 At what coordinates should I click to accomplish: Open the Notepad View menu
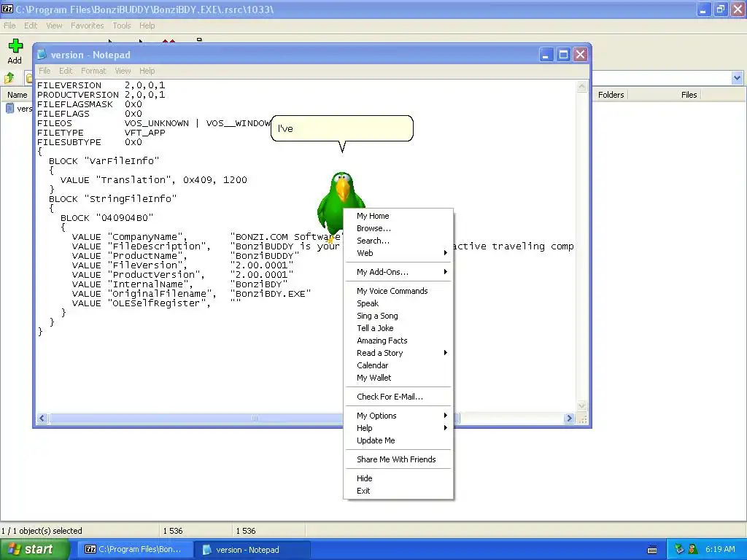123,71
